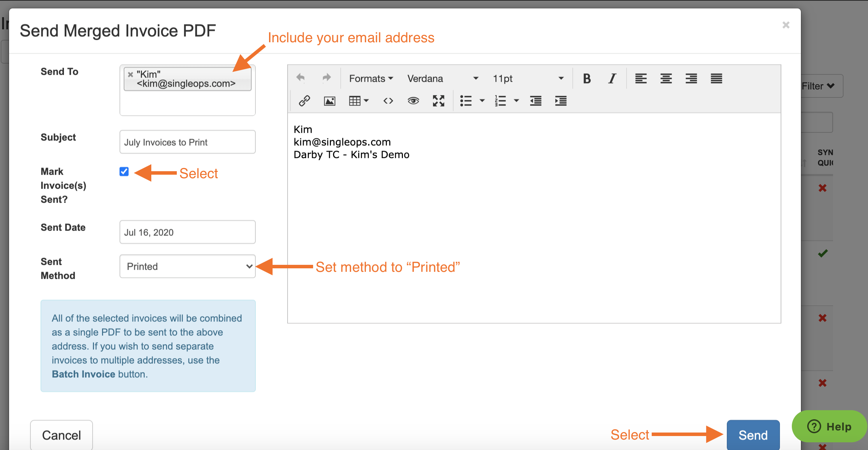Screen dimensions: 868x450
Task: Click the Cancel button
Action: point(61,435)
